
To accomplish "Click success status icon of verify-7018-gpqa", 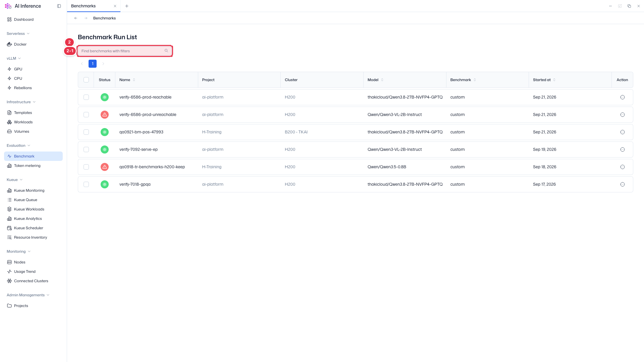I will pos(105,184).
